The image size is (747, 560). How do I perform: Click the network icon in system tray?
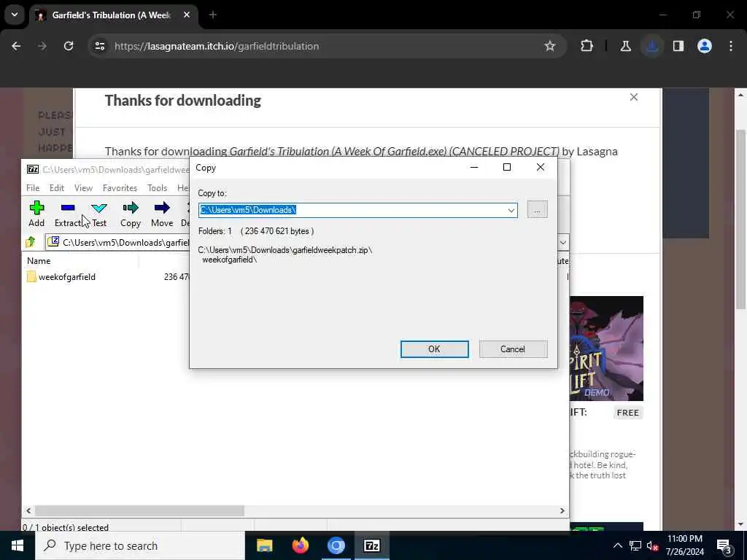point(635,545)
